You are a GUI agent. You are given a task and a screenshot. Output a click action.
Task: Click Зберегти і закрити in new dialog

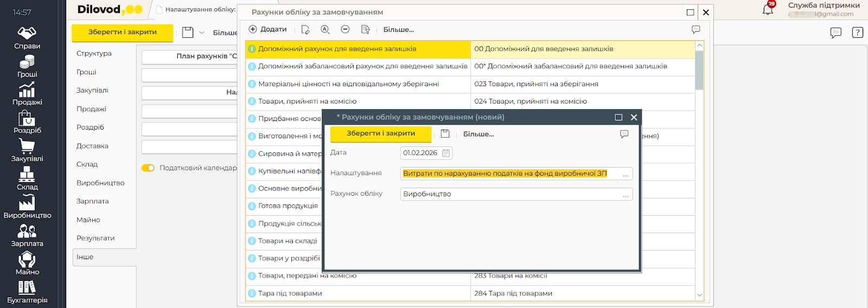[x=381, y=134]
